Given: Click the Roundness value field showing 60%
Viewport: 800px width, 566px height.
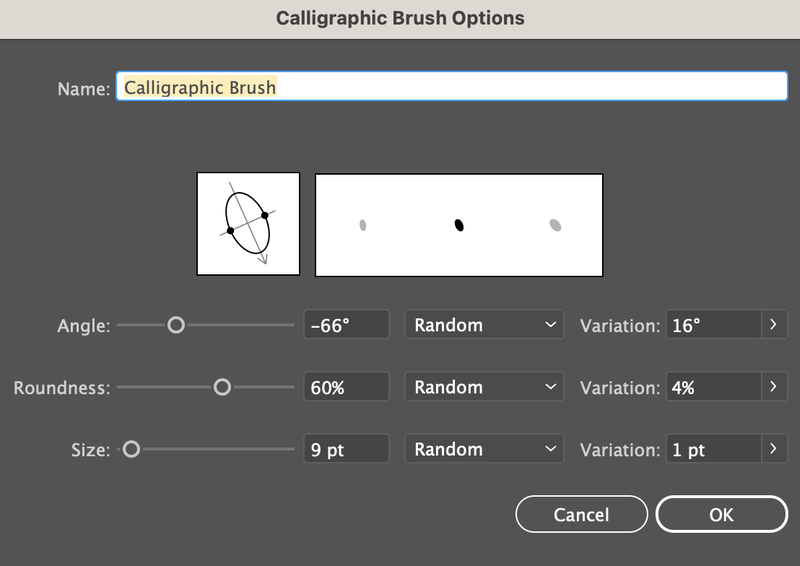Looking at the screenshot, I should 346,387.
